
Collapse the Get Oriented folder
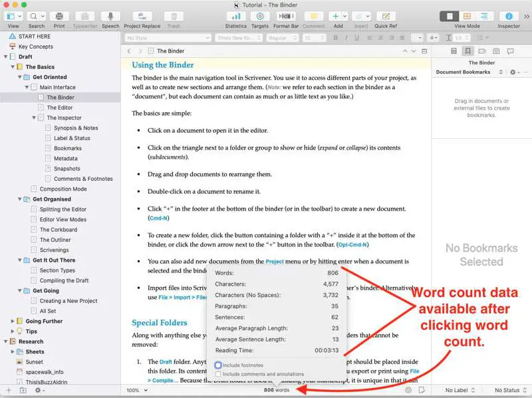point(20,77)
